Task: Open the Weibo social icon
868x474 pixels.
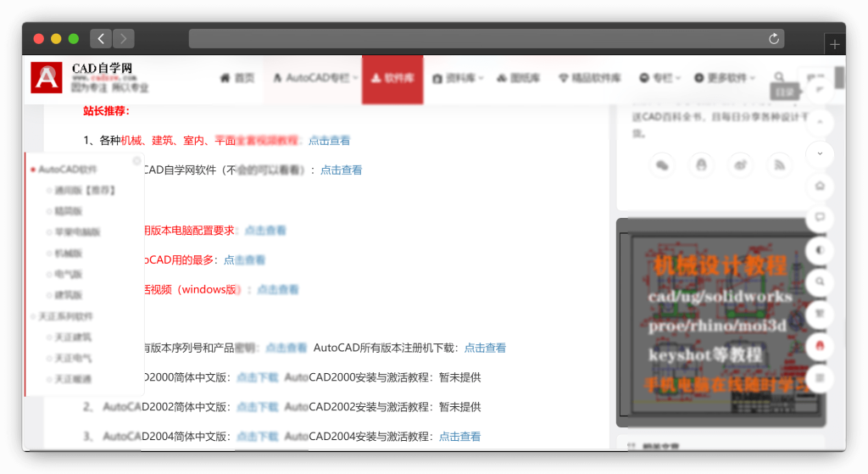Action: click(x=740, y=165)
